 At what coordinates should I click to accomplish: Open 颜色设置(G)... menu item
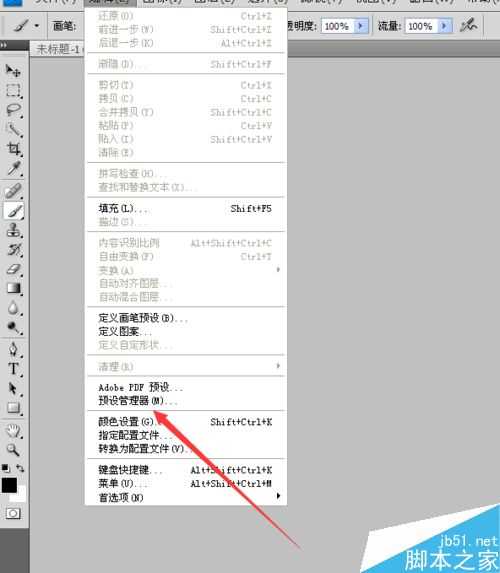pos(185,422)
